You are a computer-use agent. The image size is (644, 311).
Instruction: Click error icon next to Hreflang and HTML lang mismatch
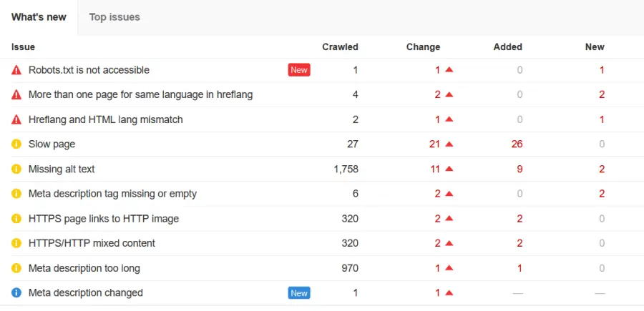coord(16,119)
